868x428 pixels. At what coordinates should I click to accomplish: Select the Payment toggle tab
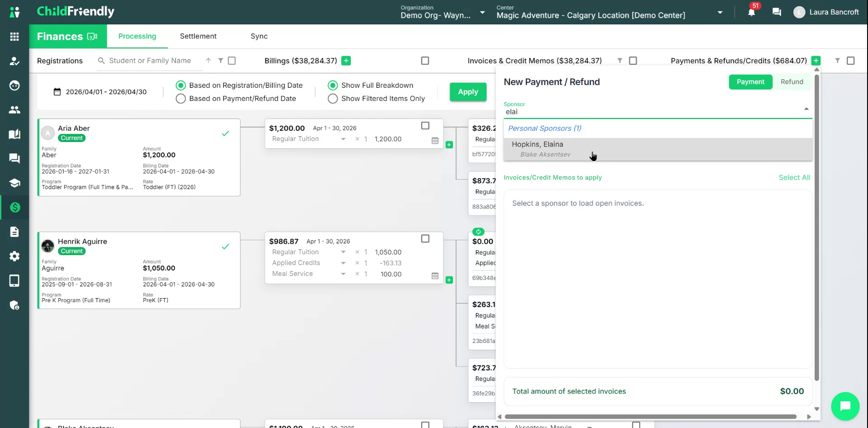click(750, 82)
